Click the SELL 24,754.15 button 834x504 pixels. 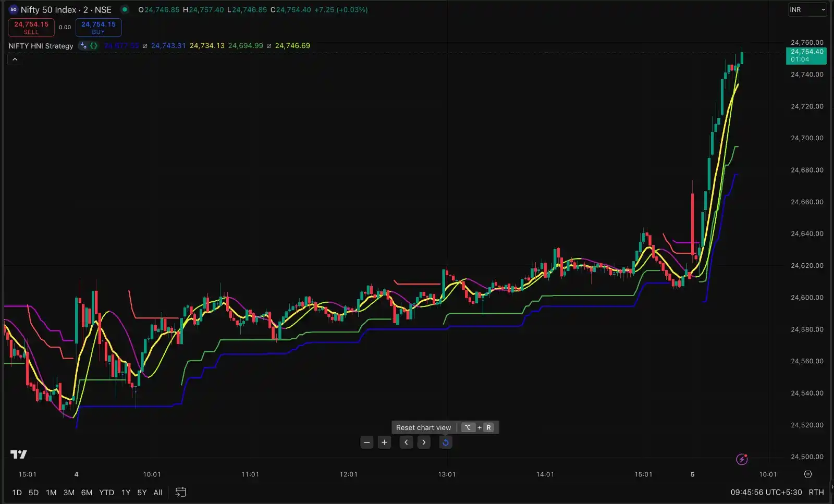(x=31, y=28)
